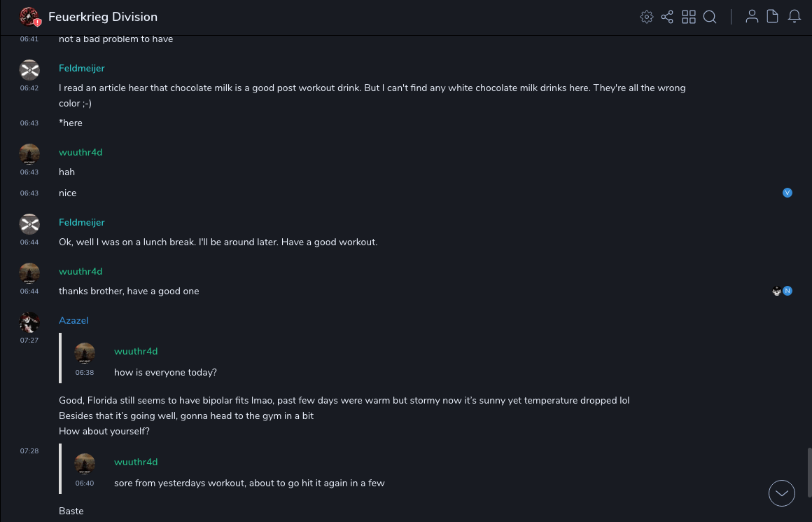Open the members person icon
Viewport: 812px width, 522px height.
[752, 17]
